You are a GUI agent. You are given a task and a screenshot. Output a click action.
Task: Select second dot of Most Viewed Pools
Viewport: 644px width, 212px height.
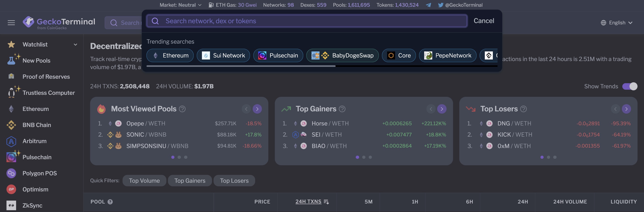click(x=179, y=157)
